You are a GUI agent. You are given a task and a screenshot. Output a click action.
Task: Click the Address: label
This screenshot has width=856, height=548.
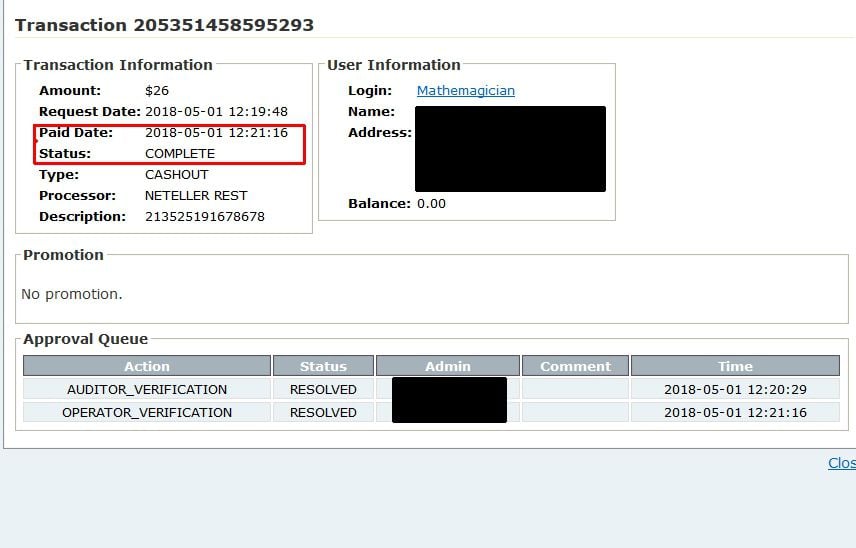point(380,133)
